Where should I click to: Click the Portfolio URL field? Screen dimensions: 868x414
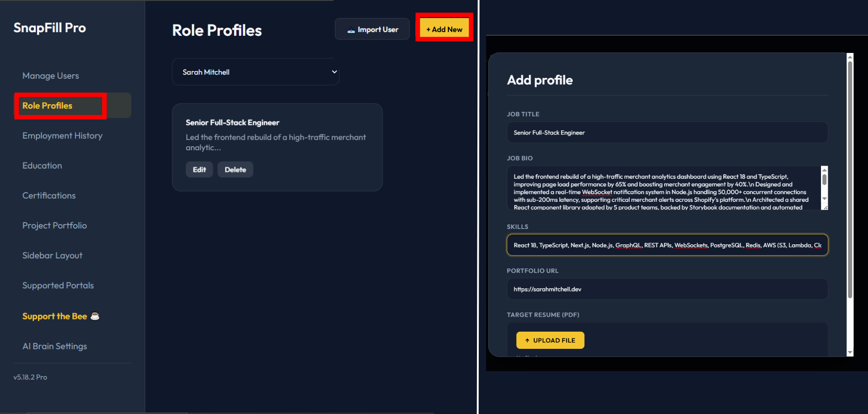[x=667, y=289]
